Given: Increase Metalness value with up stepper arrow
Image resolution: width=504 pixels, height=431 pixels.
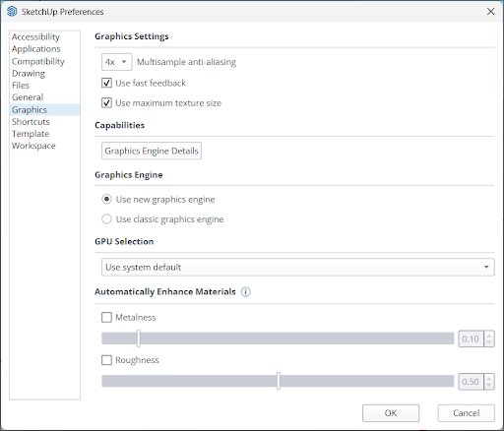Looking at the screenshot, I should [x=489, y=336].
